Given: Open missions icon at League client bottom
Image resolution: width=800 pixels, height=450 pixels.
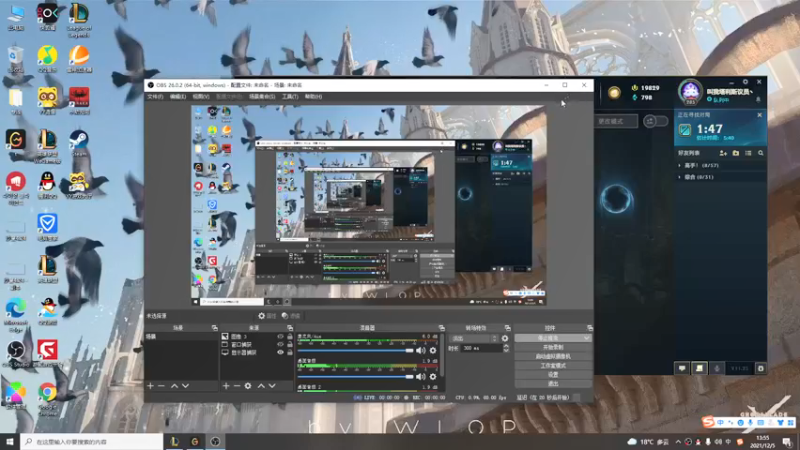Looking at the screenshot, I should coord(699,368).
